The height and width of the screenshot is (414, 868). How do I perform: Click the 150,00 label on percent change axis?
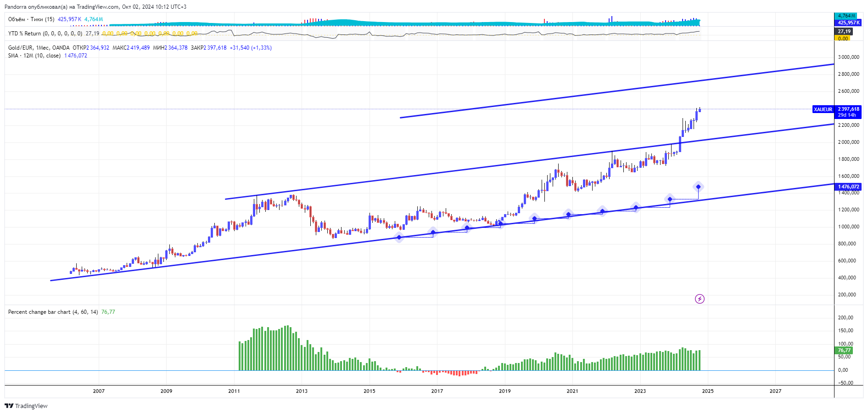pyautogui.click(x=846, y=330)
